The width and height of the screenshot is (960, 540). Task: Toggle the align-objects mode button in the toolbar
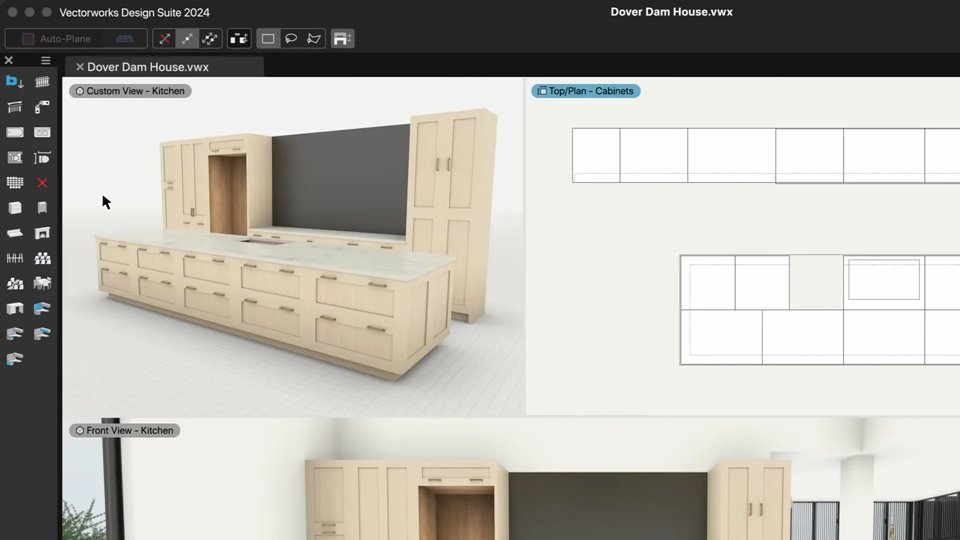point(239,39)
